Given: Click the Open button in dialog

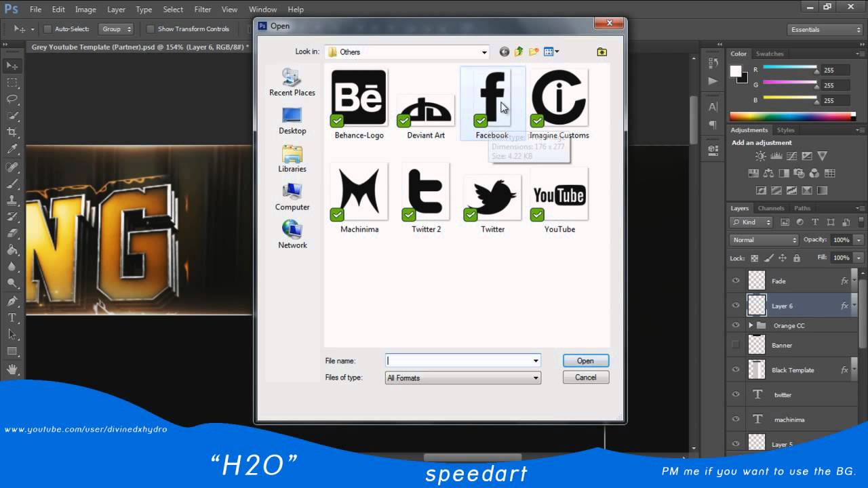Looking at the screenshot, I should (x=586, y=361).
